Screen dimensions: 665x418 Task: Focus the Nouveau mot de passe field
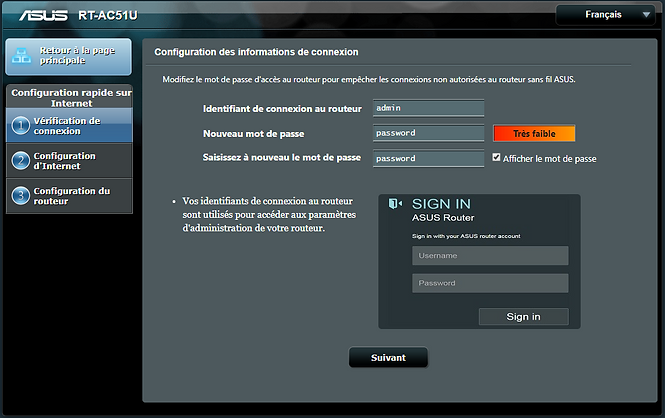(428, 133)
